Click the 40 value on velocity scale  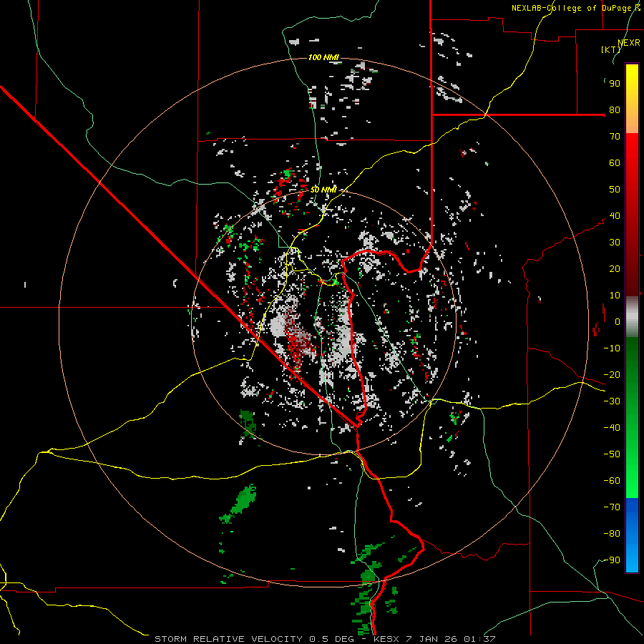click(x=615, y=216)
